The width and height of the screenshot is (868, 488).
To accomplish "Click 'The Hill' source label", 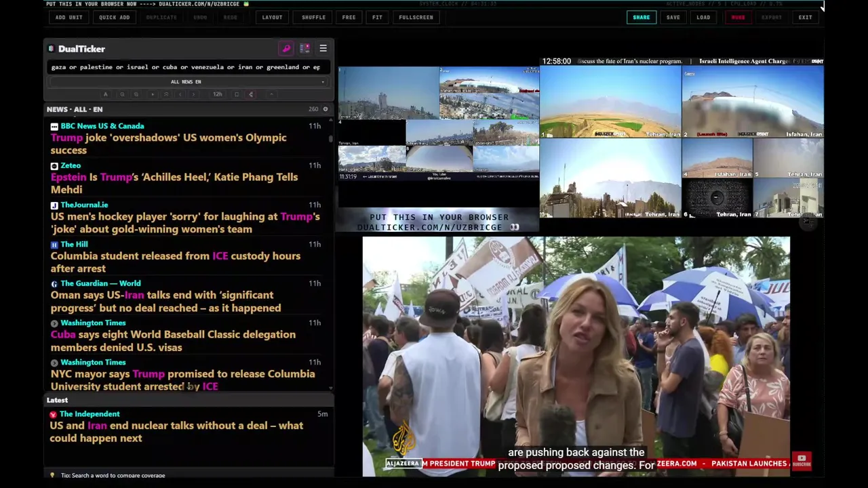I will (74, 244).
